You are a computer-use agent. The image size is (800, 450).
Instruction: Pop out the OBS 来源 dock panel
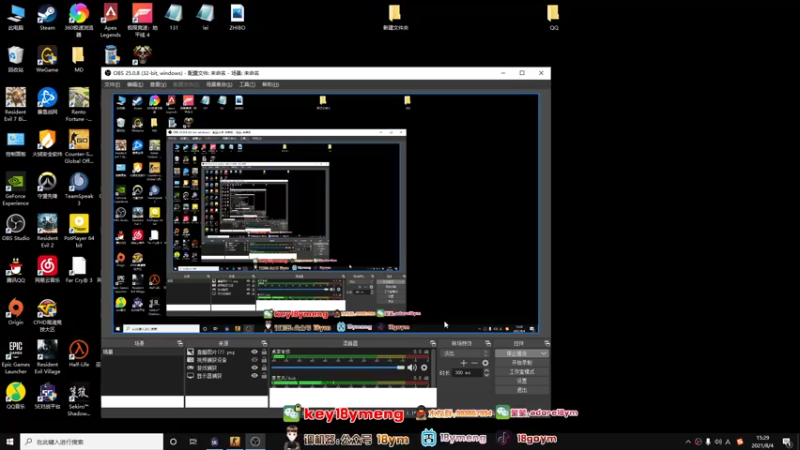[264, 343]
